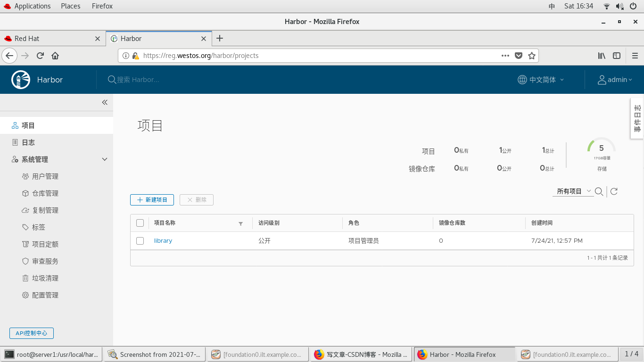This screenshot has width=644, height=362.
Task: Open Firefox home page button
Action: 55,56
